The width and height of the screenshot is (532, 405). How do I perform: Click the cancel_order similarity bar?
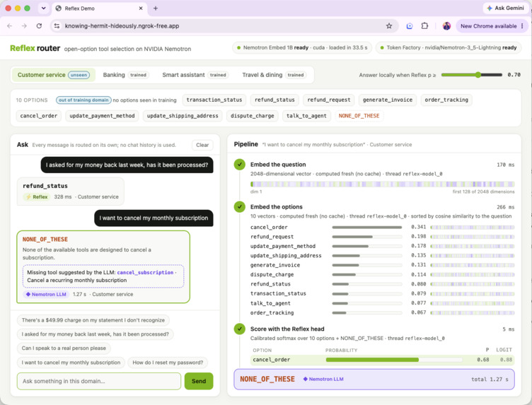tap(367, 227)
